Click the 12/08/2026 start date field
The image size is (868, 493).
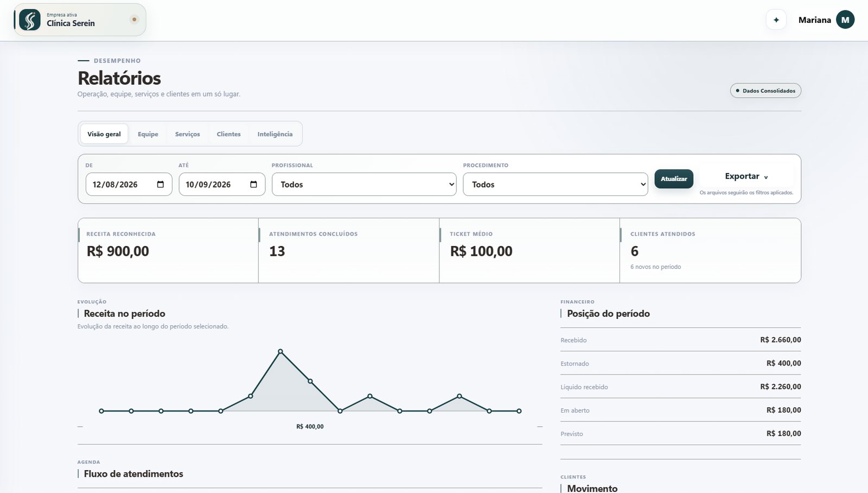click(x=129, y=185)
